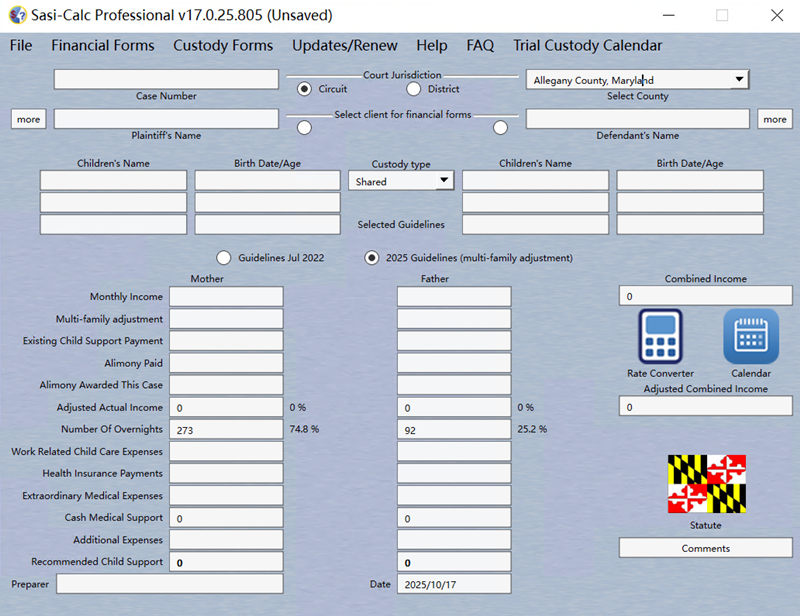Open the Select County dropdown
Viewport: 800px width, 616px height.
[x=742, y=79]
